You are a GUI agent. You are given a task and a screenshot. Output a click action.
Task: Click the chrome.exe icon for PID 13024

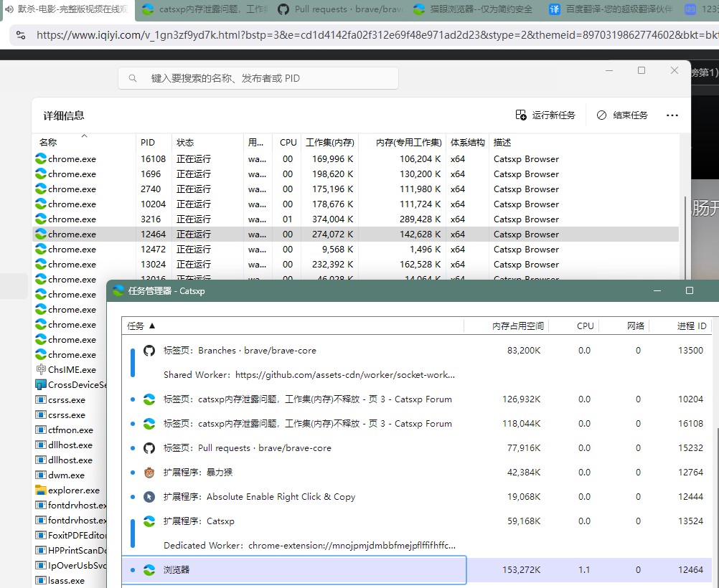(41, 264)
